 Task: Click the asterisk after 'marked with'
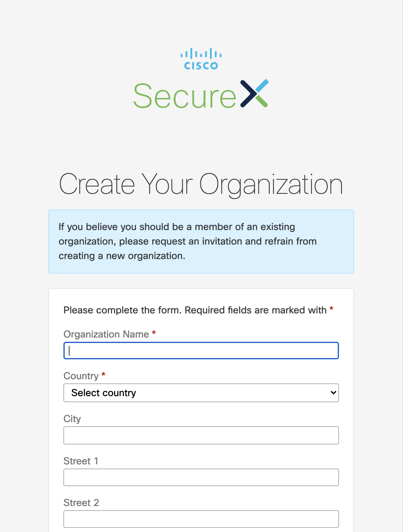(331, 309)
